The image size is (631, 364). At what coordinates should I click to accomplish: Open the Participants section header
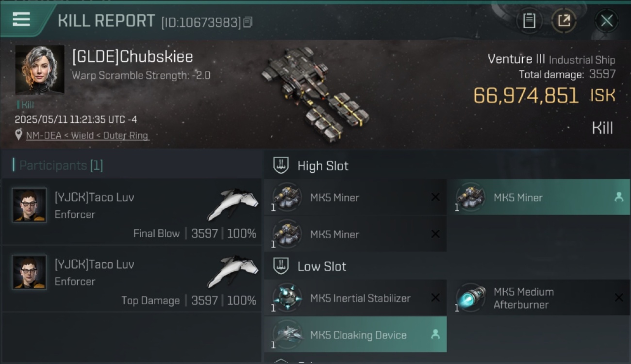tap(58, 165)
